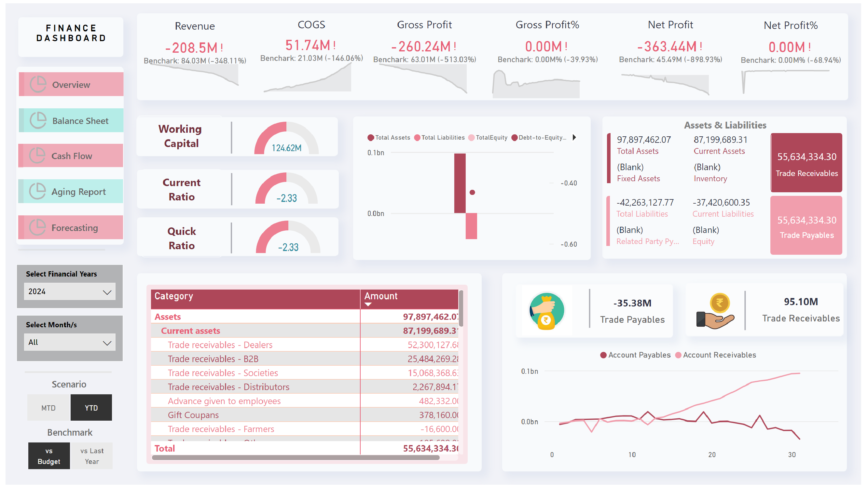Select the Overview pie chart icon
Screen dimensions: 868x488
pyautogui.click(x=38, y=84)
